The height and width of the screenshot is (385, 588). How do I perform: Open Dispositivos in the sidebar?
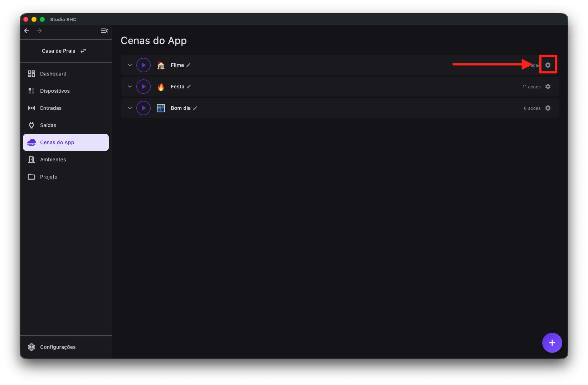66,91
